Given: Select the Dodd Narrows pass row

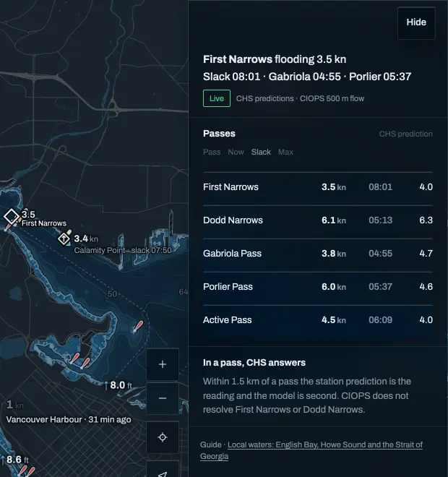Looking at the screenshot, I should coord(317,220).
